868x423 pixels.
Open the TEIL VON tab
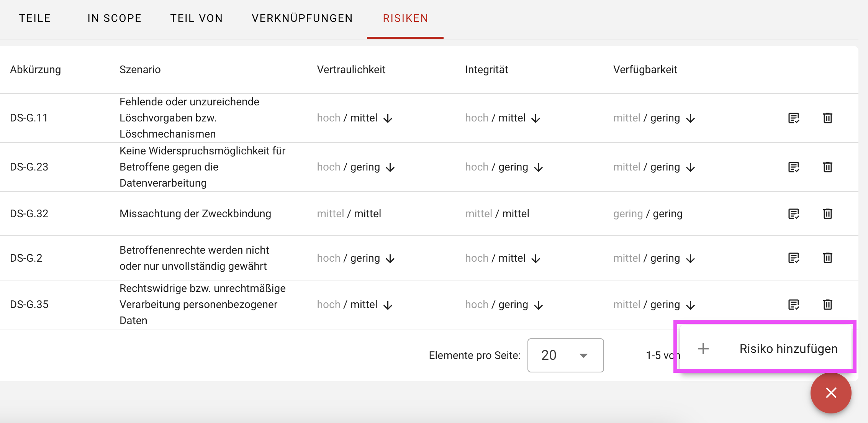point(197,18)
